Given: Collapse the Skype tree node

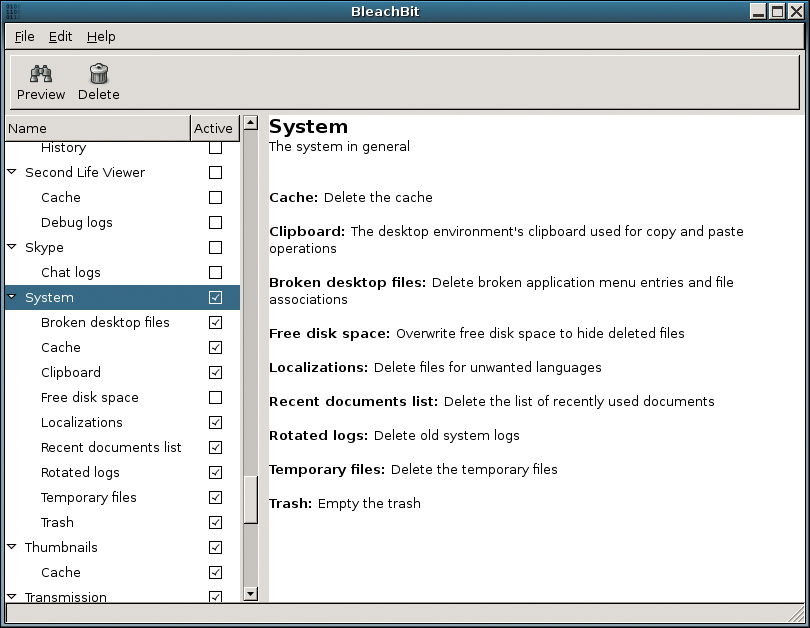Looking at the screenshot, I should 12,247.
